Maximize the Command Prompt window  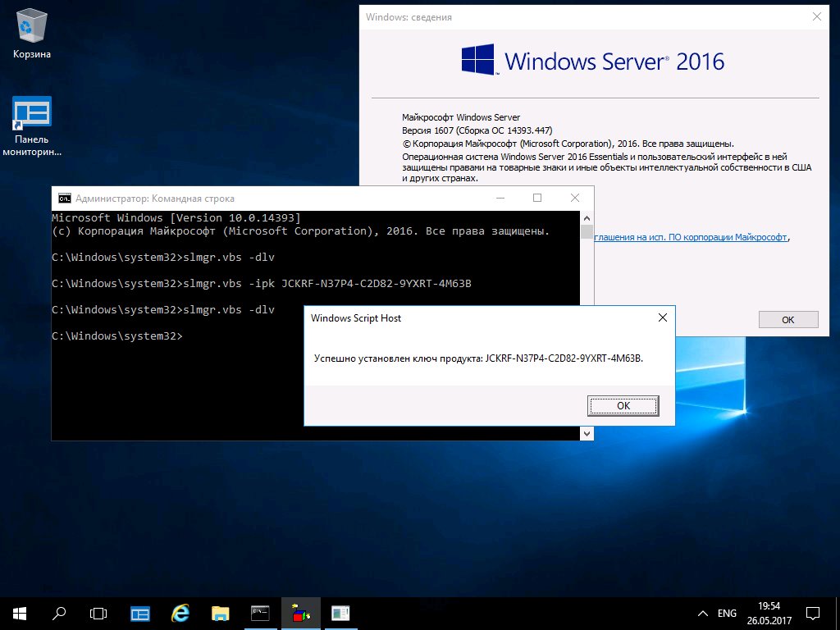tap(537, 199)
